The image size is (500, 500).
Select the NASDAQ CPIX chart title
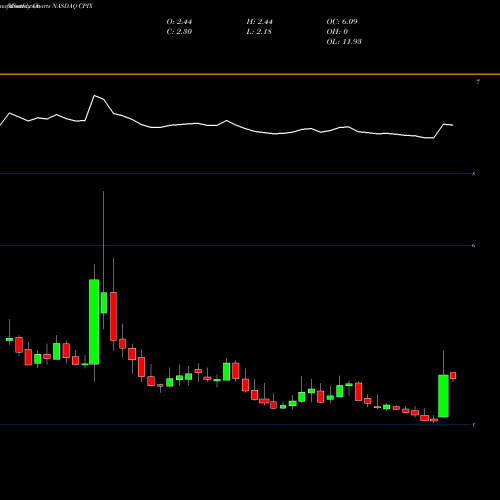[x=72, y=6]
